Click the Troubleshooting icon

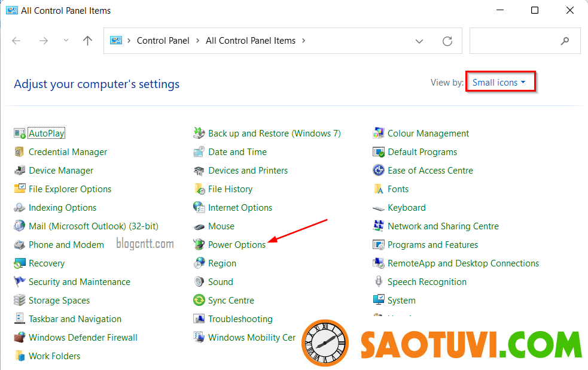click(199, 319)
